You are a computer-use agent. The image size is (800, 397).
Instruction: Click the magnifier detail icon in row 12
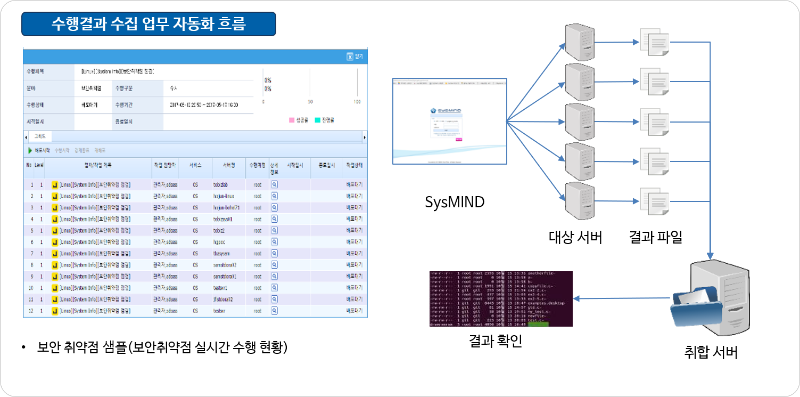pyautogui.click(x=274, y=309)
